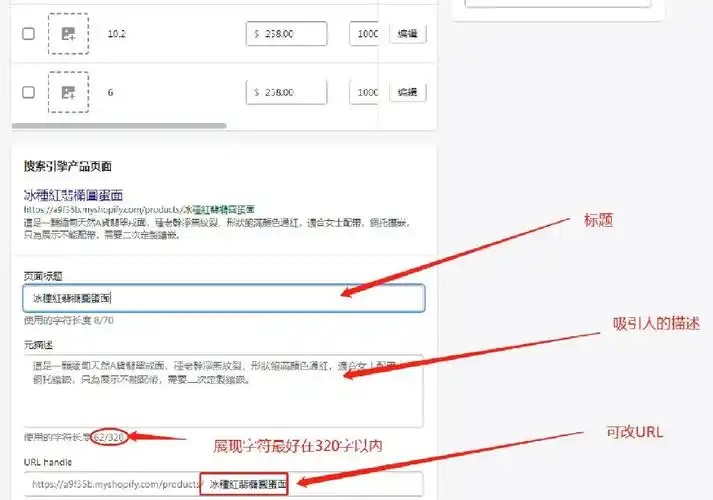Click the 8/70 character count under page title
This screenshot has width=713, height=500.
(x=103, y=320)
